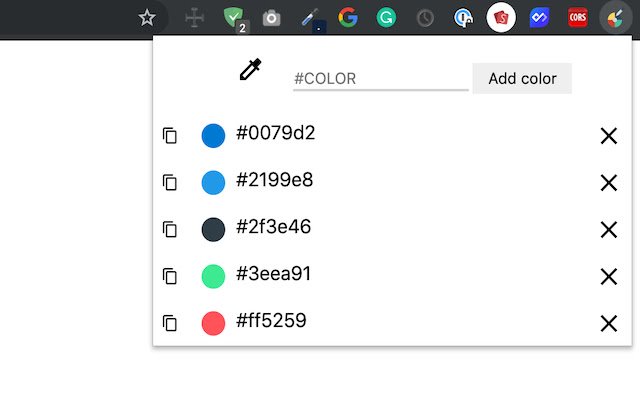Open the 1Password extension
The height and width of the screenshot is (400, 640).
pyautogui.click(x=463, y=18)
